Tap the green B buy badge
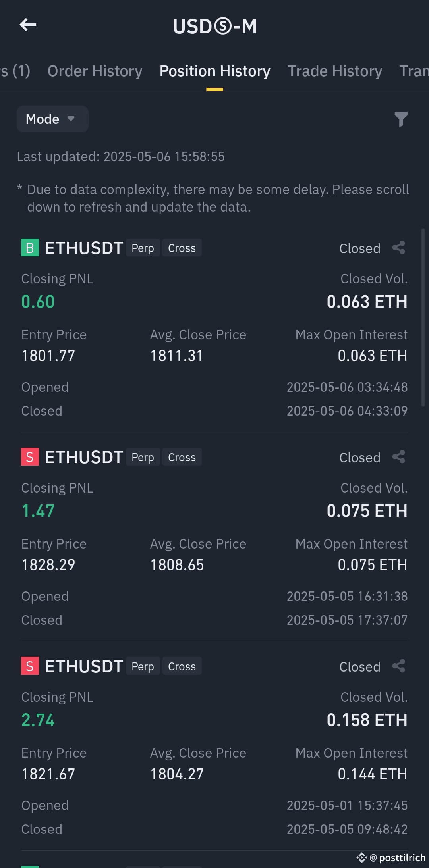Viewport: 429px width, 868px height. point(30,248)
